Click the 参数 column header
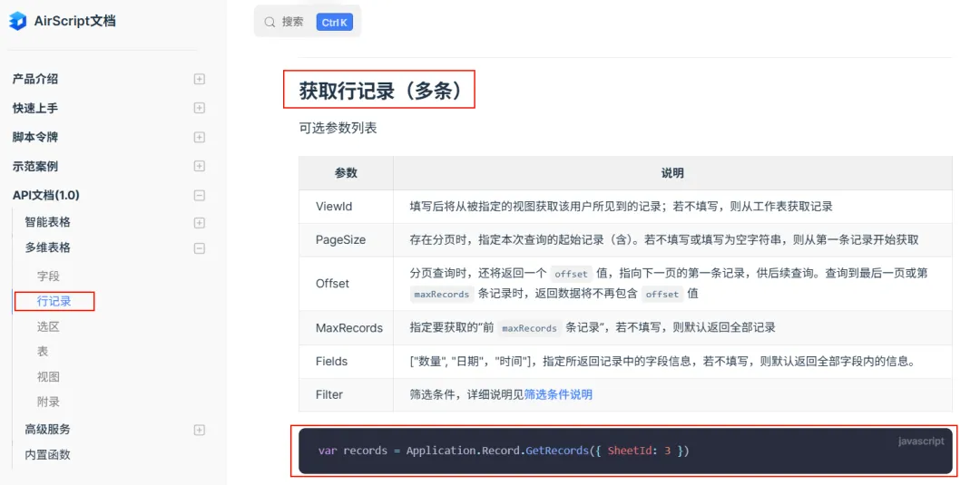This screenshot has height=485, width=980. 347,173
